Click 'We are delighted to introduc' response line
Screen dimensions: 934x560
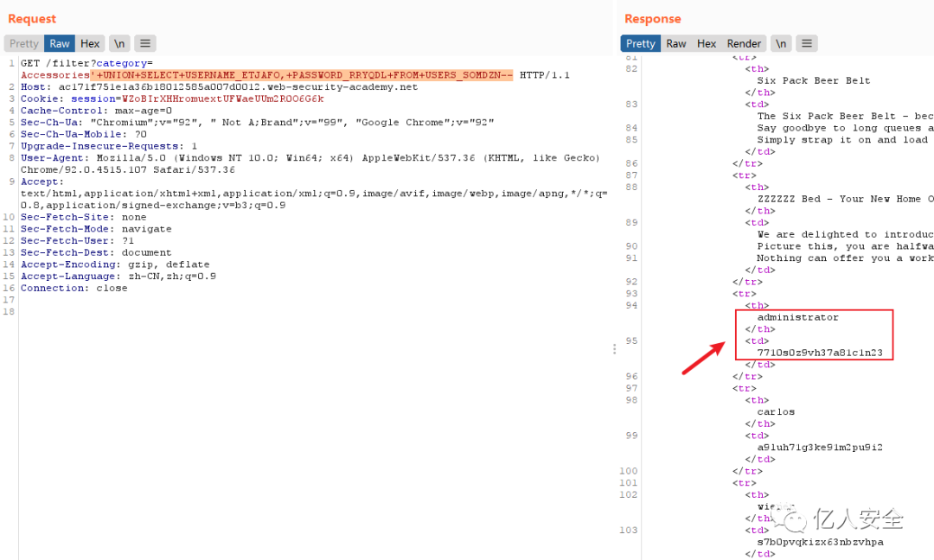point(845,234)
